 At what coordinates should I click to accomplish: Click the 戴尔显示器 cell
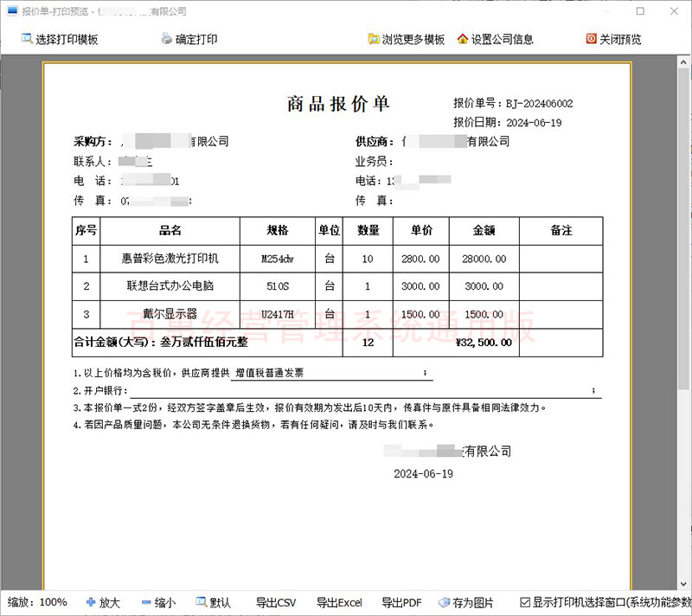pyautogui.click(x=170, y=314)
